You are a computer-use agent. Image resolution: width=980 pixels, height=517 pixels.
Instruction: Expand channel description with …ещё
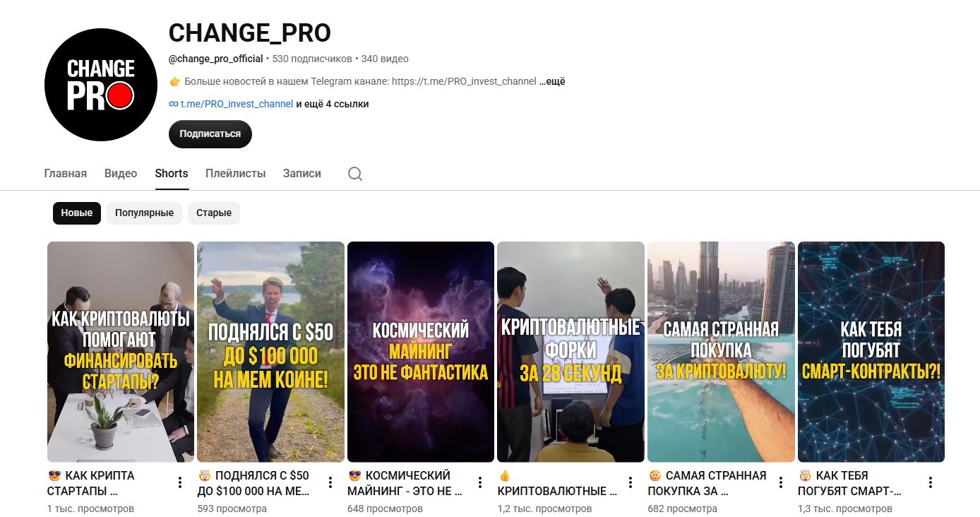(552, 81)
